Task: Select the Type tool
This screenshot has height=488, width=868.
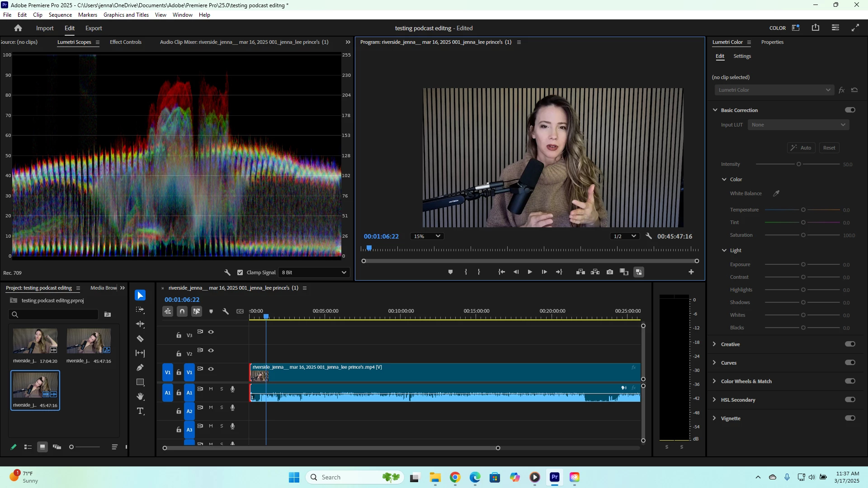Action: click(140, 411)
